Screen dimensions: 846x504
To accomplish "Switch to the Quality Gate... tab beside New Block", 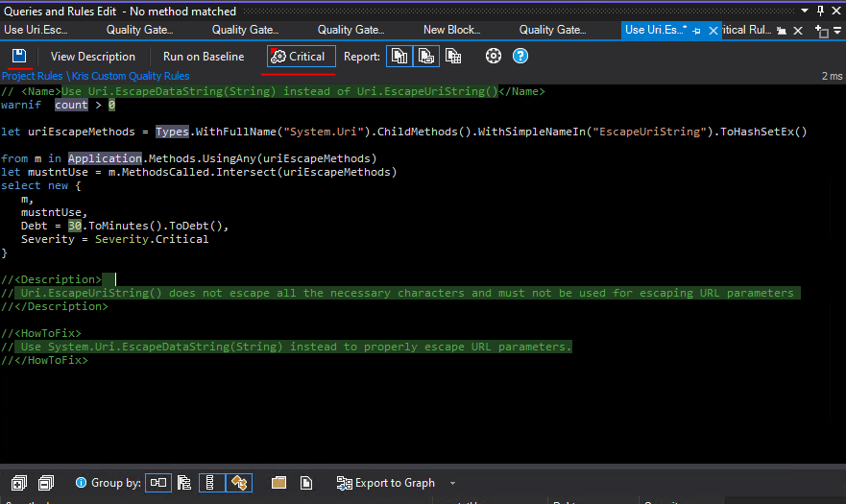I will (x=552, y=30).
